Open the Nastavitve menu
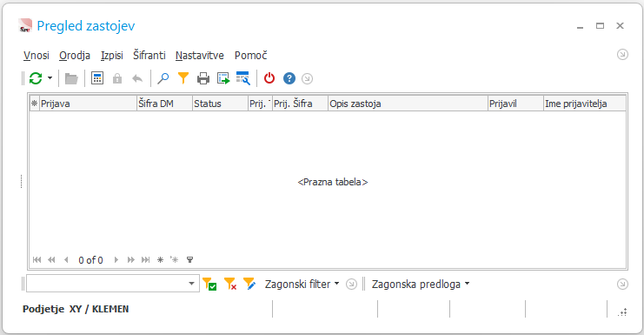Image resolution: width=644 pixels, height=335 pixels. point(200,55)
